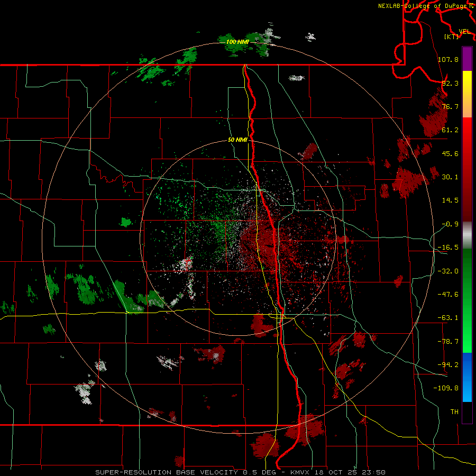
Task: Click the [KT] units label
Action: [x=452, y=36]
